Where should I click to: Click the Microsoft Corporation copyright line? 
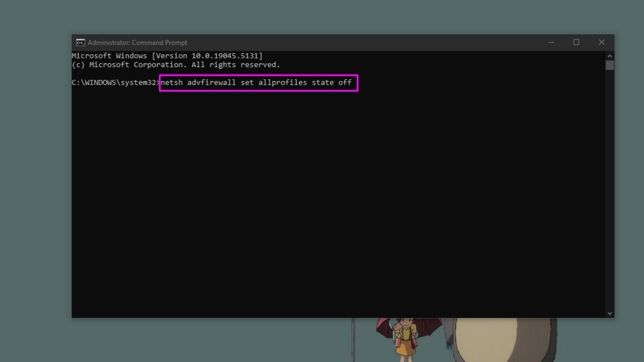176,64
